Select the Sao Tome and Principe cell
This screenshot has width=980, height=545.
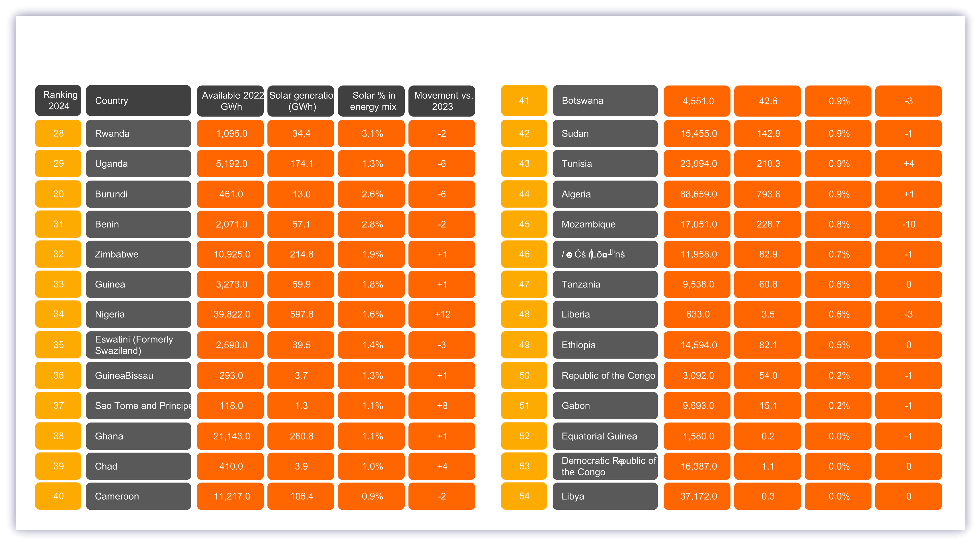[x=138, y=406]
